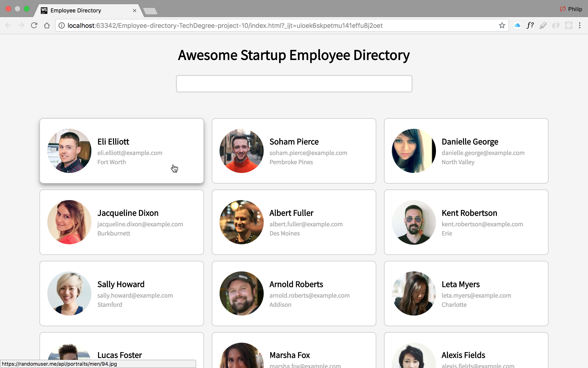The width and height of the screenshot is (588, 368).
Task: Open Leta Myers's photo
Action: (414, 293)
